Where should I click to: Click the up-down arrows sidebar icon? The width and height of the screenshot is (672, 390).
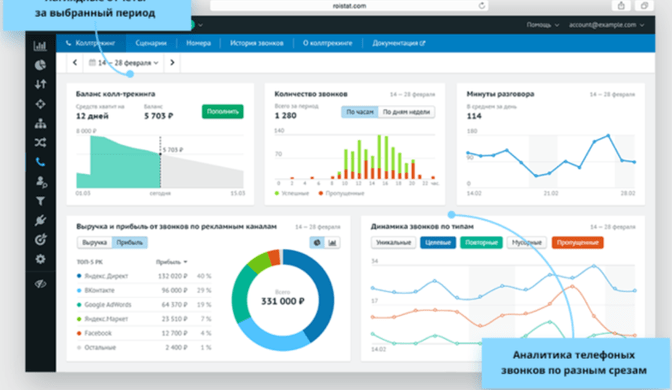pos(40,84)
